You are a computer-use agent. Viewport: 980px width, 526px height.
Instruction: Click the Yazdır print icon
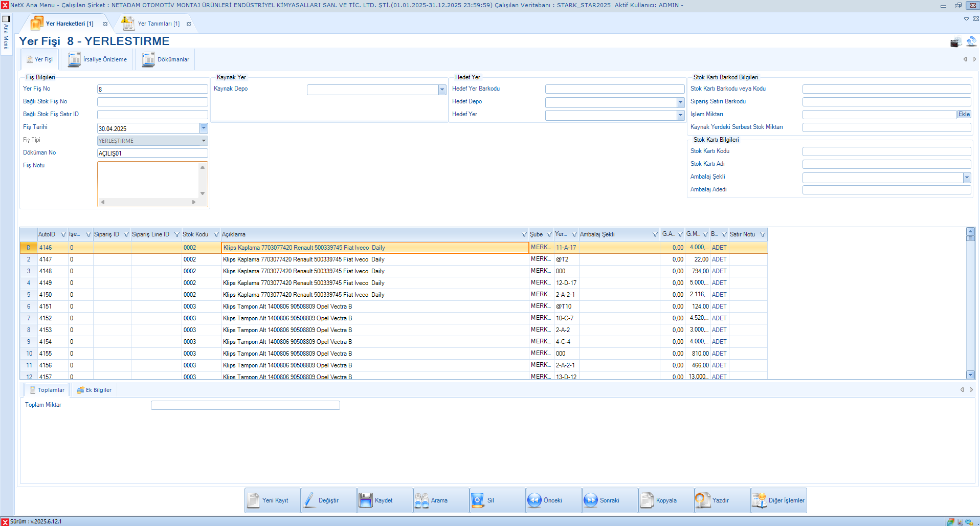(x=703, y=500)
